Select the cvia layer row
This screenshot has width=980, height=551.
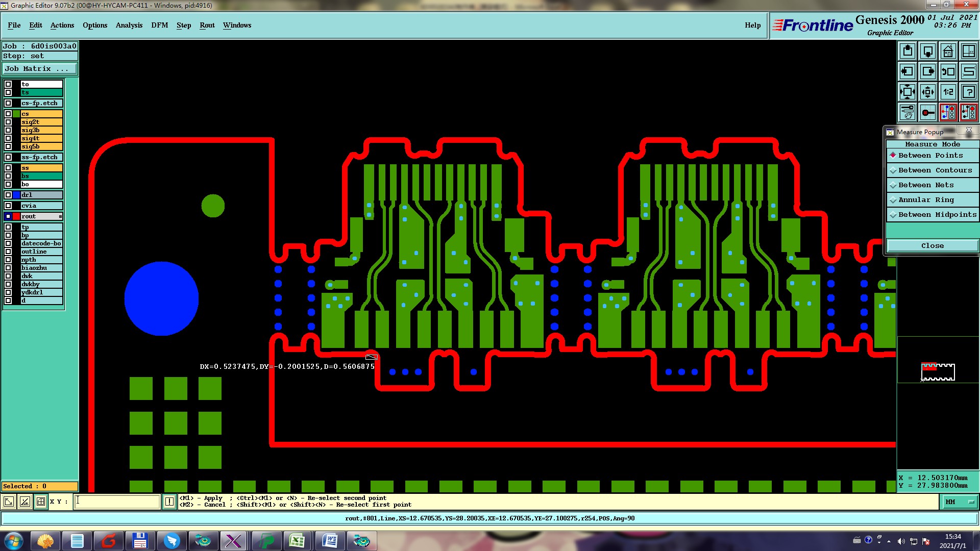(x=42, y=206)
